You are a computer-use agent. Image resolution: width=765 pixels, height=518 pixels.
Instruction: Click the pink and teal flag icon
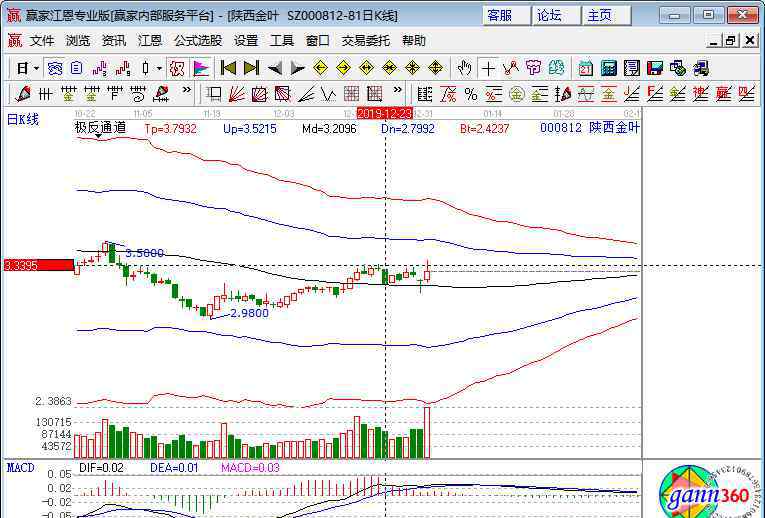click(x=201, y=68)
